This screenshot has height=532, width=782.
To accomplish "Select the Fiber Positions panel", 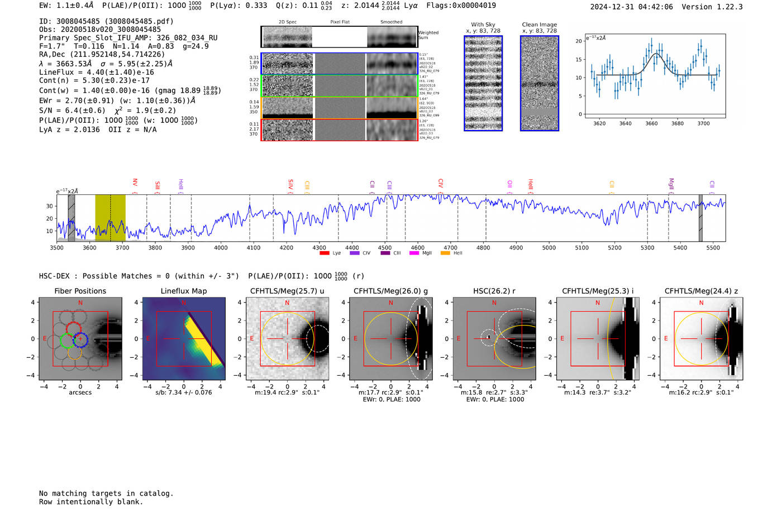I will pyautogui.click(x=80, y=339).
